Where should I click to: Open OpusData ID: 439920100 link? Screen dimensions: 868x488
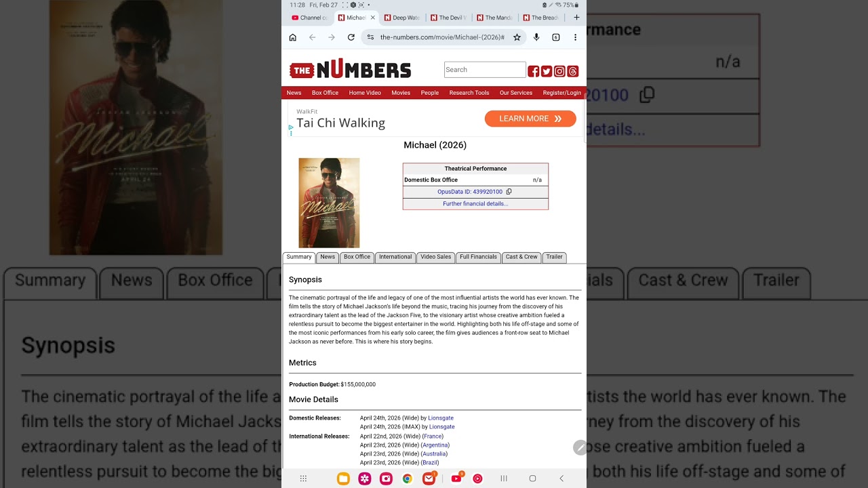470,192
